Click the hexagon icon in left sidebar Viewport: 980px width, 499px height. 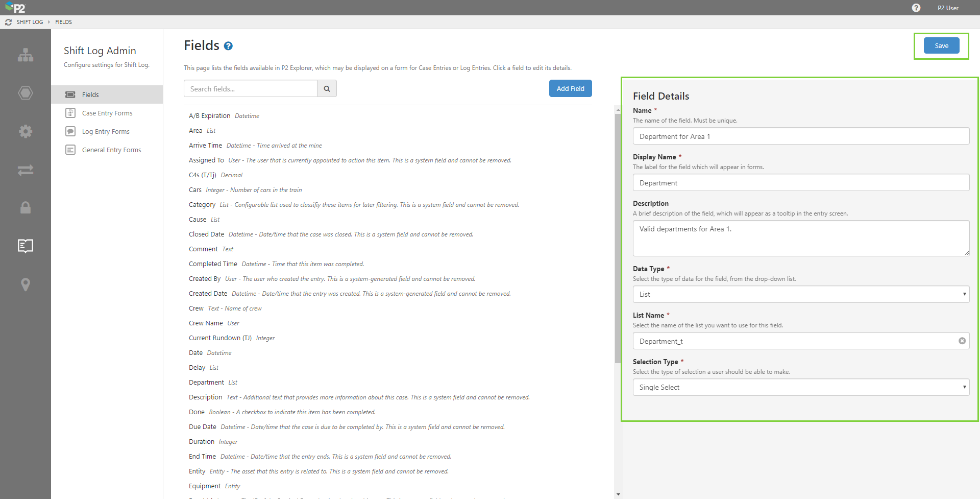tap(26, 93)
